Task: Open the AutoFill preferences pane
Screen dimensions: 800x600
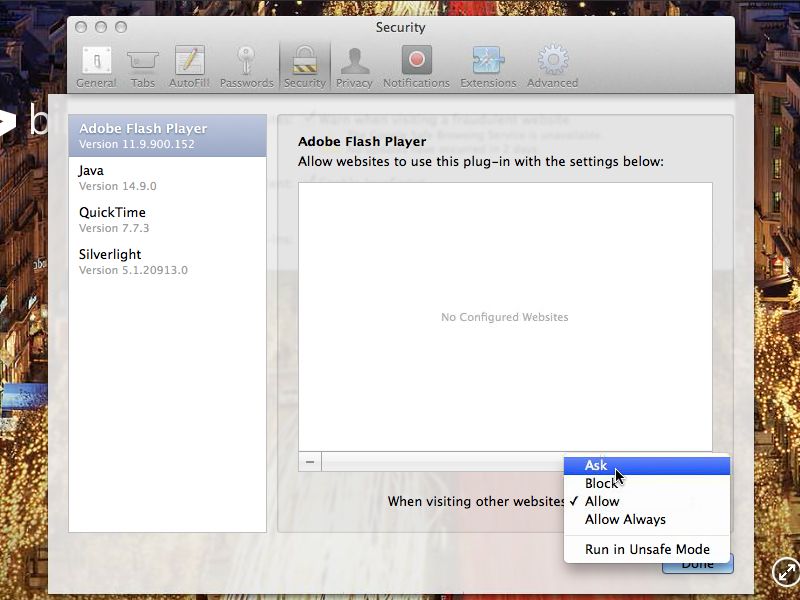Action: [x=189, y=67]
